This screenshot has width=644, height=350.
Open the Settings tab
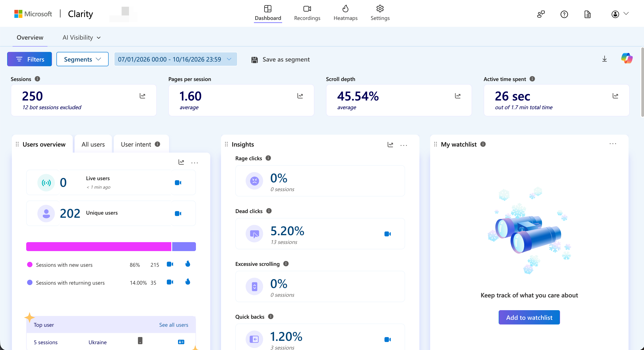pyautogui.click(x=380, y=13)
